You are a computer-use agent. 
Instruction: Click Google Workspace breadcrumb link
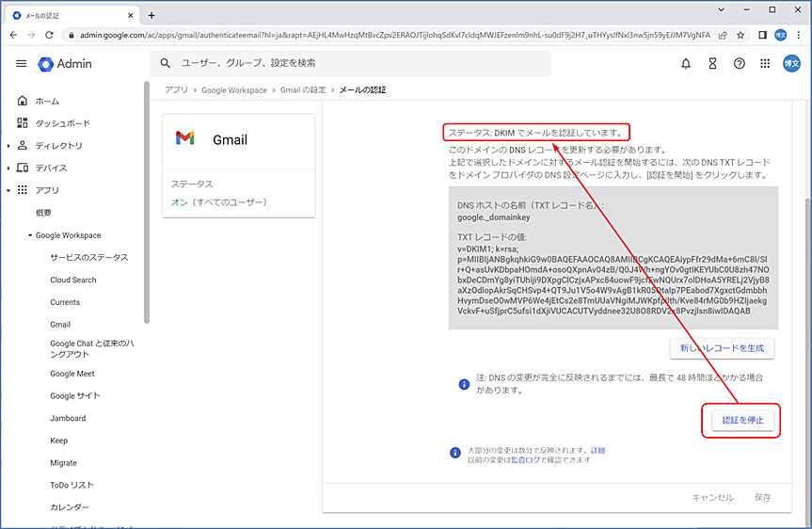click(x=234, y=90)
